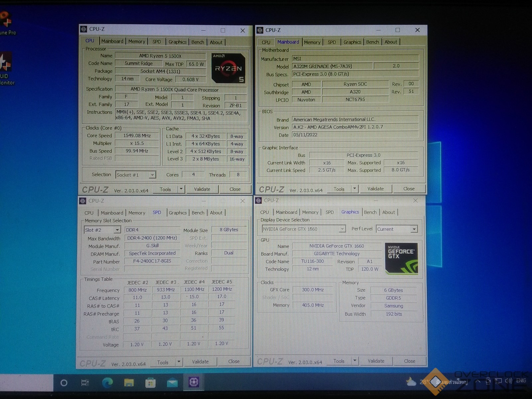Click CPU-Z title icon of the CPU window
532x399 pixels.
84,29
